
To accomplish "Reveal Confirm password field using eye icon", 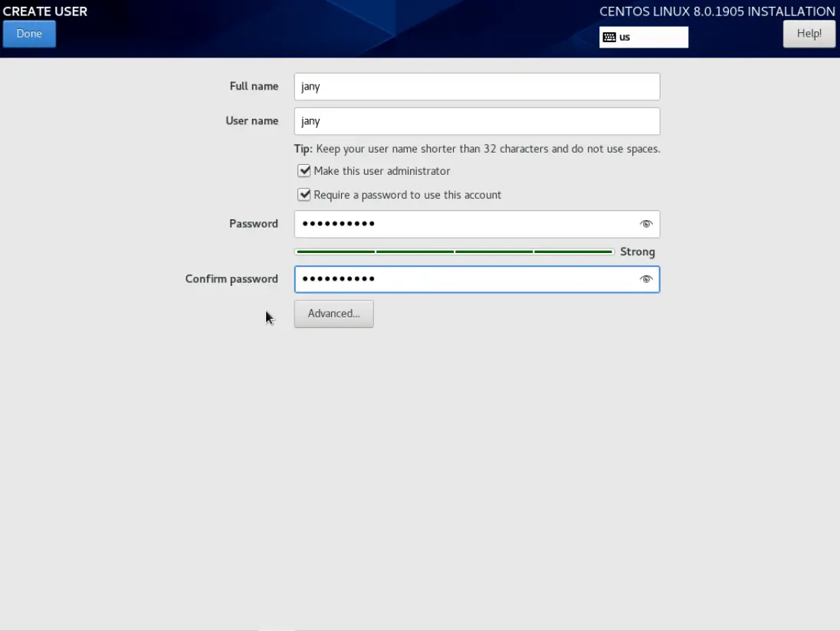I will [x=646, y=279].
